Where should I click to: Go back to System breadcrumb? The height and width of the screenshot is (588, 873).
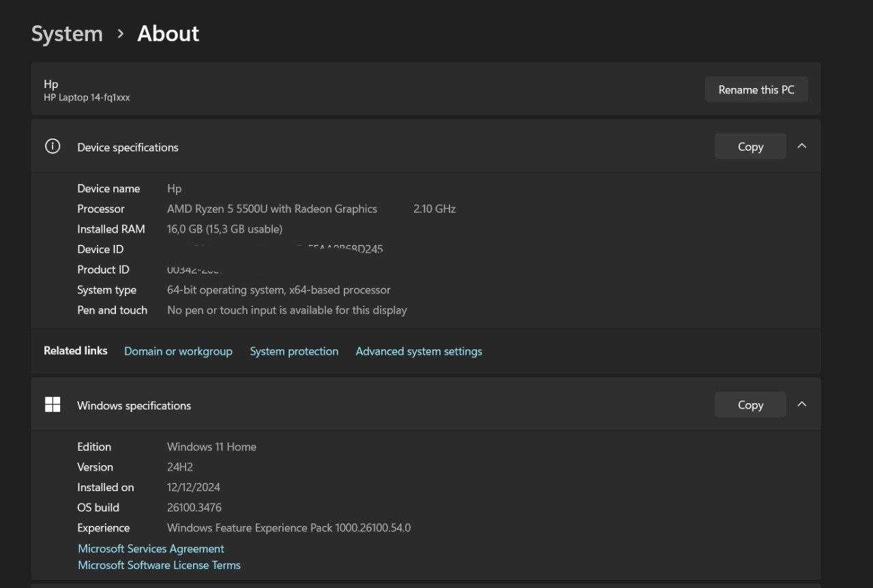pyautogui.click(x=67, y=33)
